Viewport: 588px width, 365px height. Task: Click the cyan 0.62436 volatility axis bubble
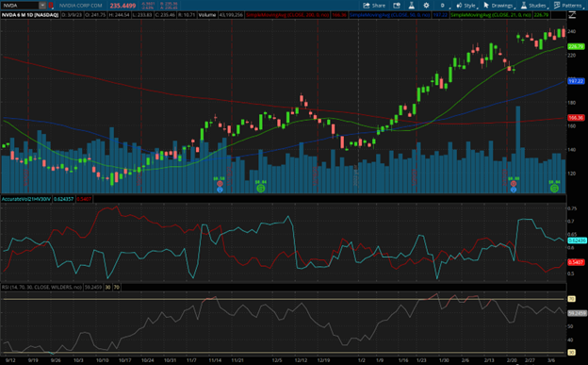pyautogui.click(x=577, y=241)
